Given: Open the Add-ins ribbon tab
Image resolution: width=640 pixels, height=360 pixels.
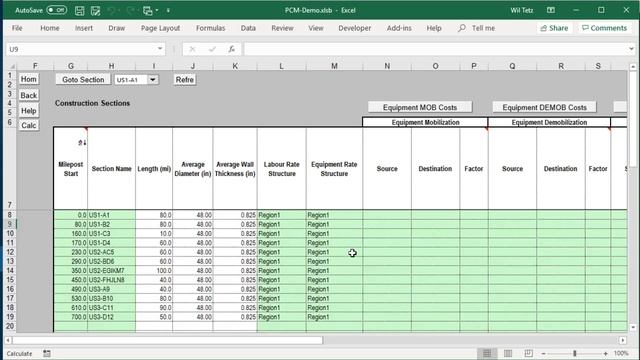Looking at the screenshot, I should [x=399, y=28].
